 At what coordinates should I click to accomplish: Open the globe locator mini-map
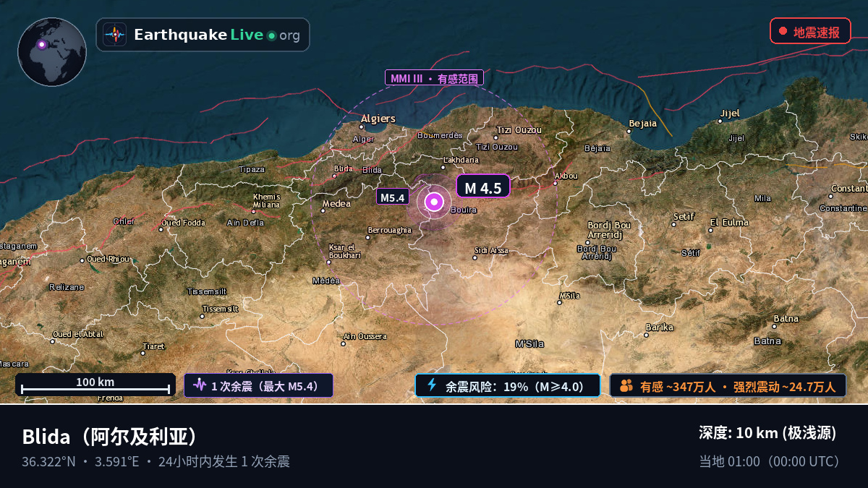point(52,52)
